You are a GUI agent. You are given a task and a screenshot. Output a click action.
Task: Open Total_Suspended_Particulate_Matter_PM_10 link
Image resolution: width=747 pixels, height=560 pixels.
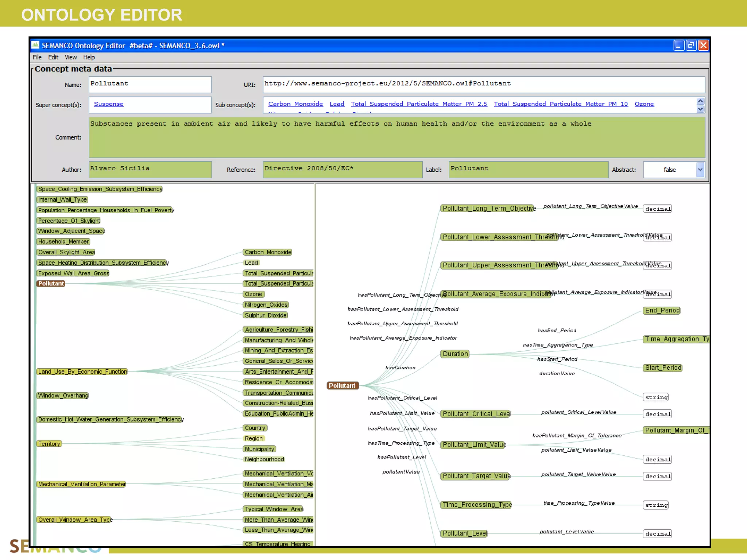[561, 104]
